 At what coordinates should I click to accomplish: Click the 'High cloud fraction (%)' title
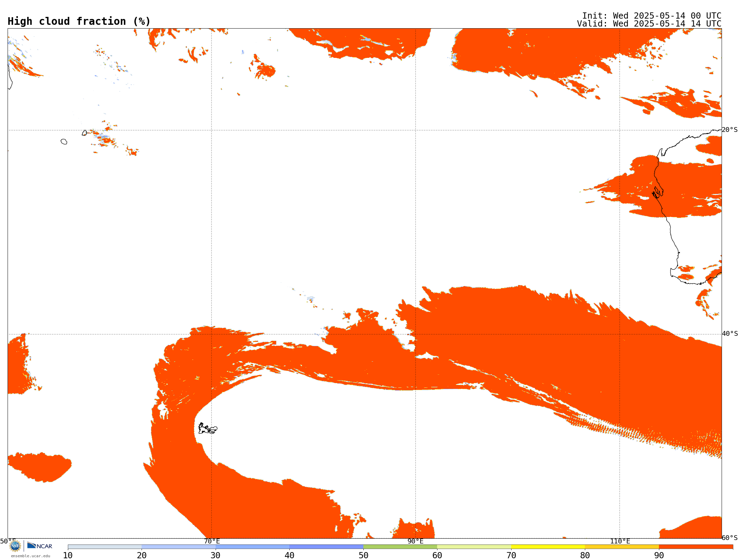[79, 21]
